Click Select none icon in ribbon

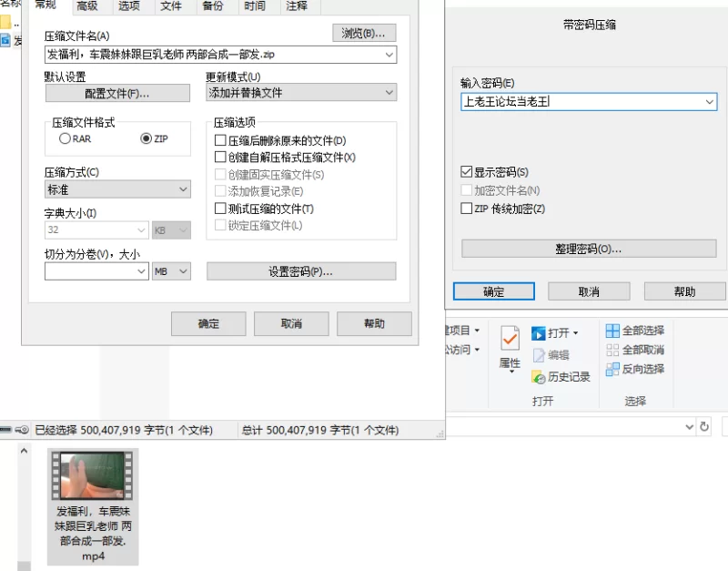tap(612, 350)
